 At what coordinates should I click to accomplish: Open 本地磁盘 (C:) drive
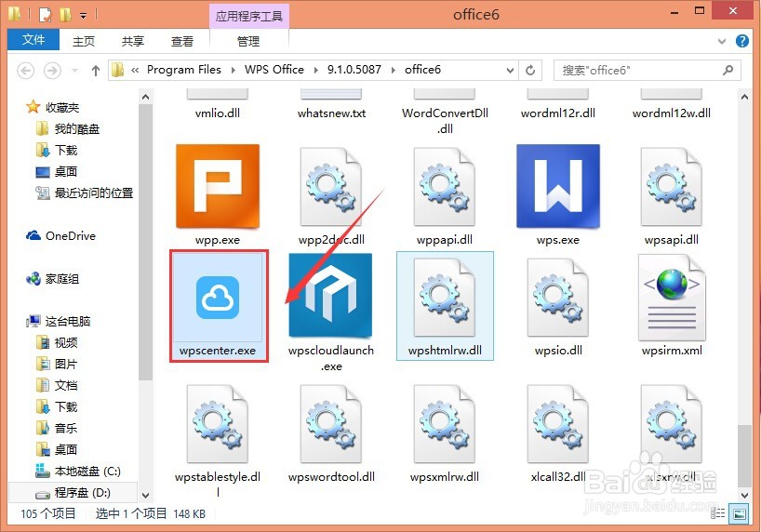pos(87,471)
